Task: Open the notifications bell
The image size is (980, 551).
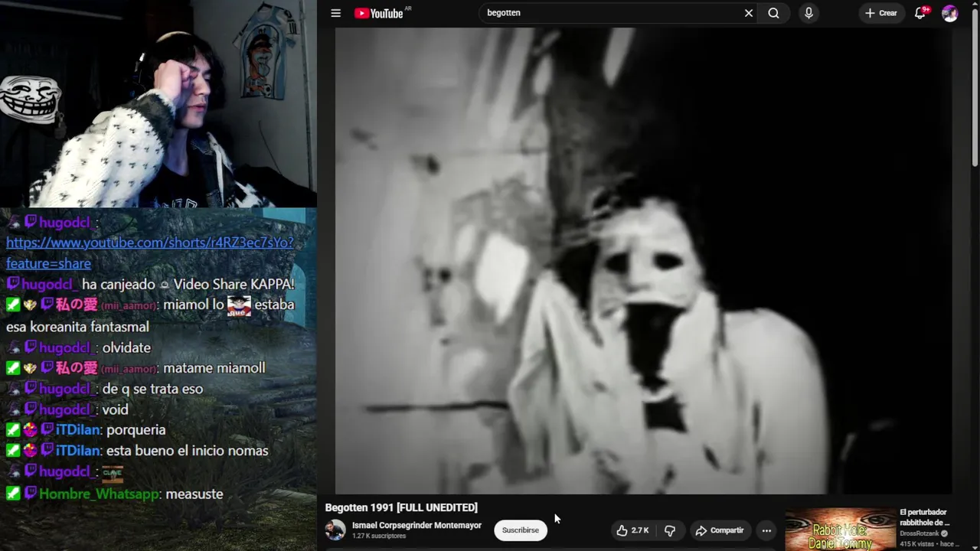Action: 920,13
